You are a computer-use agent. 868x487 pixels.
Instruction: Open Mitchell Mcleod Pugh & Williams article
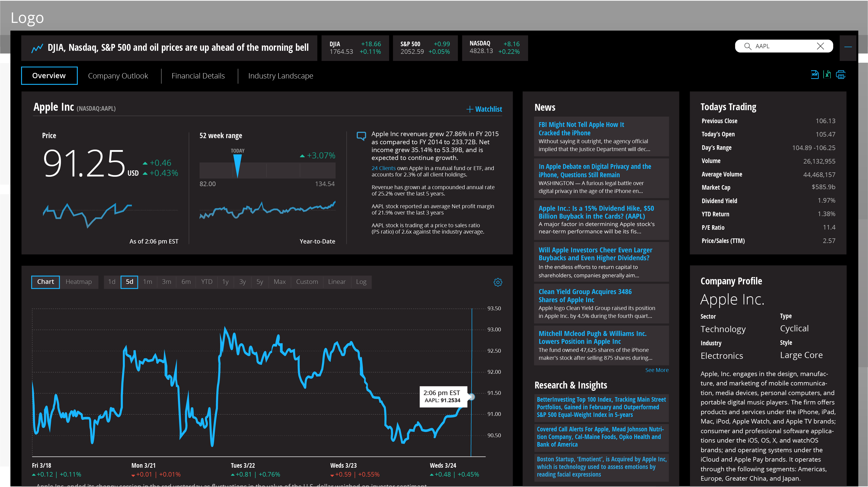pos(601,345)
